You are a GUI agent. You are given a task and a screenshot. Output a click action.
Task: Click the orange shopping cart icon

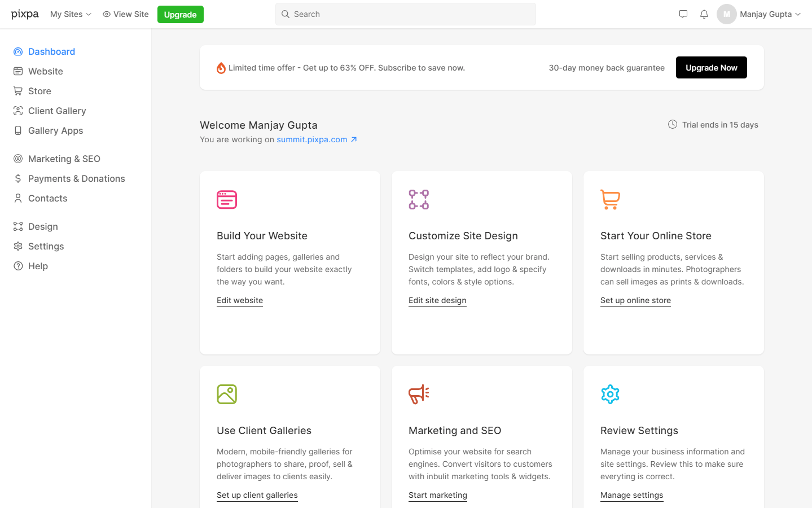[x=610, y=200]
